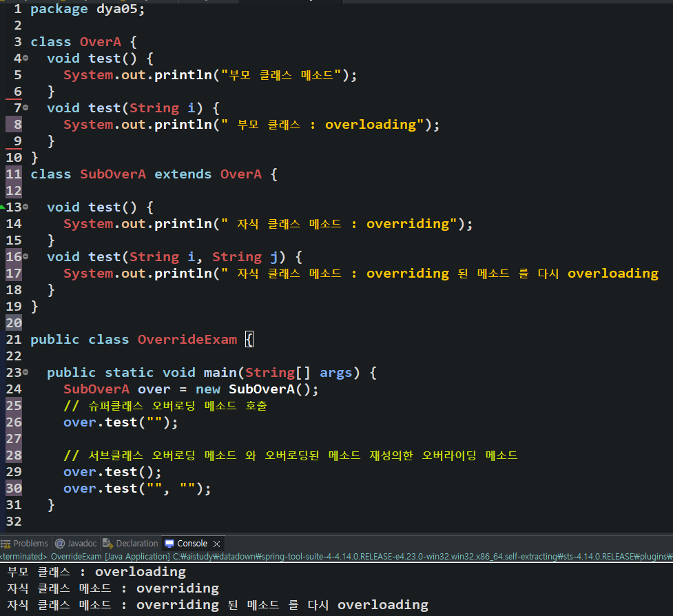This screenshot has height=616, width=673.
Task: Click console output '자식 클래스 메소드 : overriding'
Action: [x=113, y=588]
